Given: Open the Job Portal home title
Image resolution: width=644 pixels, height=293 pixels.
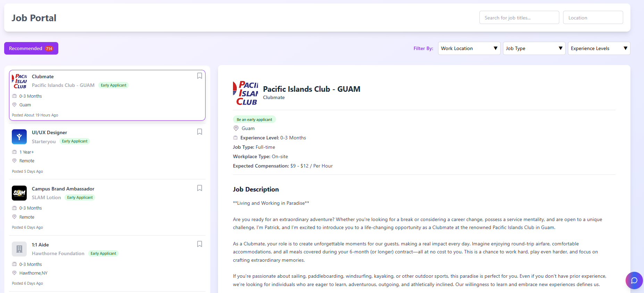Looking at the screenshot, I should (x=34, y=18).
